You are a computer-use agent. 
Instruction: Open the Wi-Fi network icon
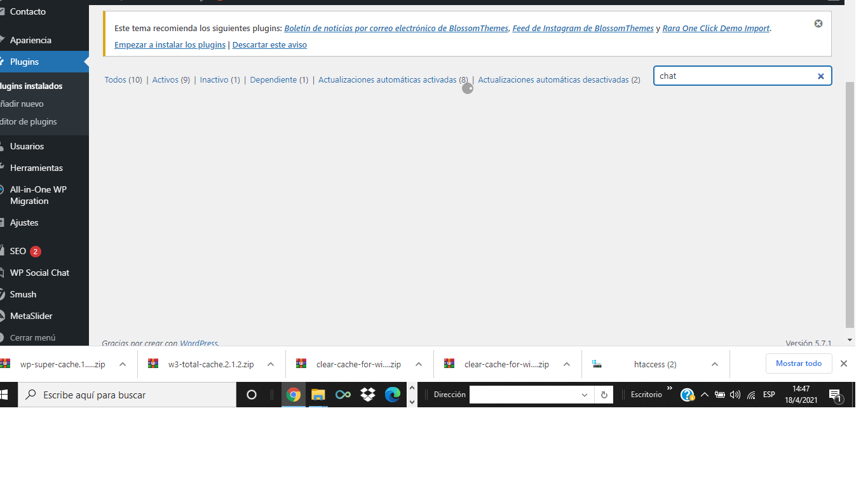point(751,395)
